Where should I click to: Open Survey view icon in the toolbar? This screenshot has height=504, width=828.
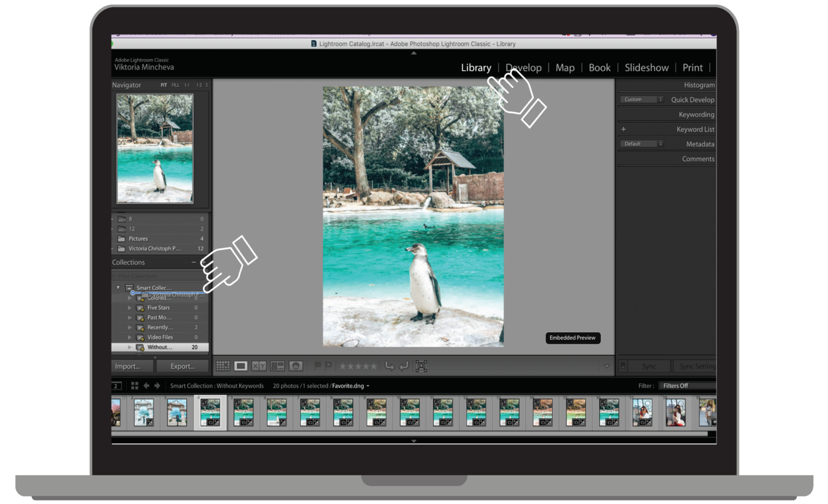277,366
